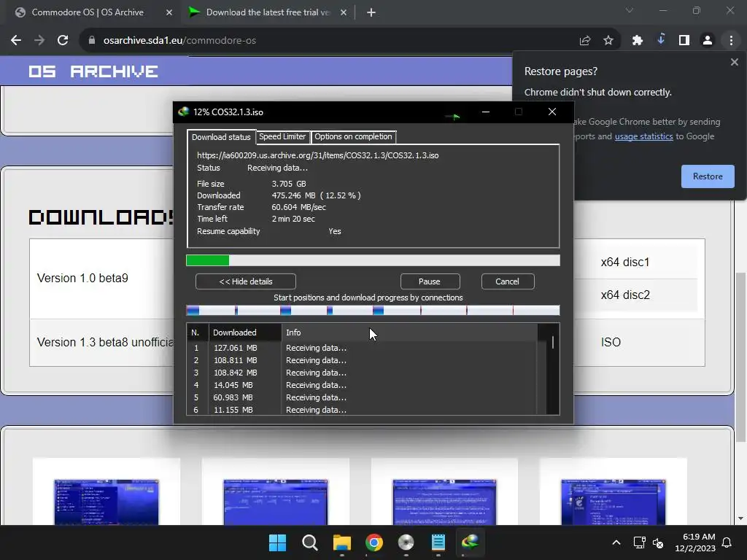
Task: Click the Info column header
Action: point(410,332)
